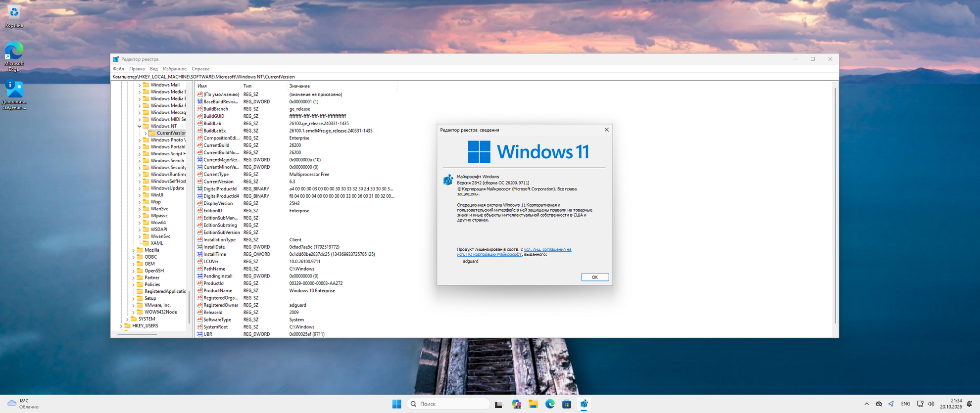This screenshot has height=413, width=980.
Task: Open the Windows Start button
Action: [x=396, y=404]
